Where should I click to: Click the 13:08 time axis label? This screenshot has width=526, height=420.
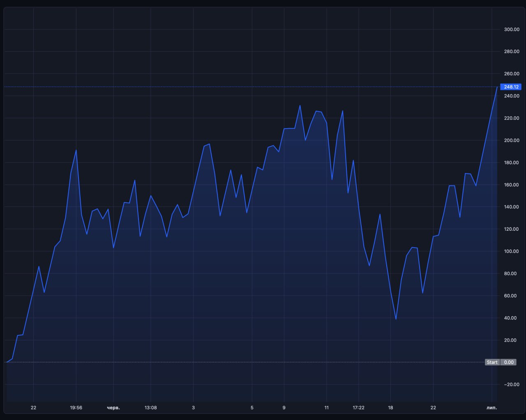pyautogui.click(x=150, y=408)
